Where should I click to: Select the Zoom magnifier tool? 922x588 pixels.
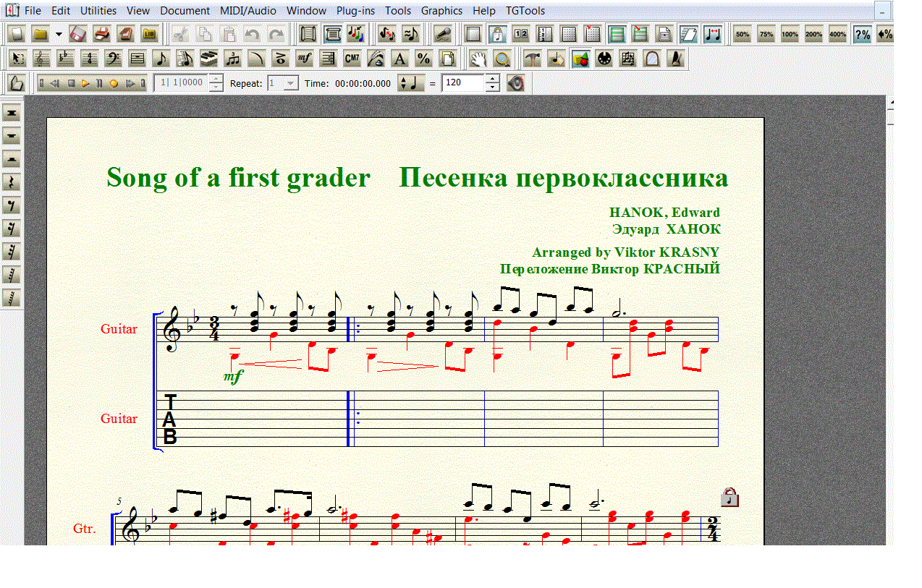[502, 59]
